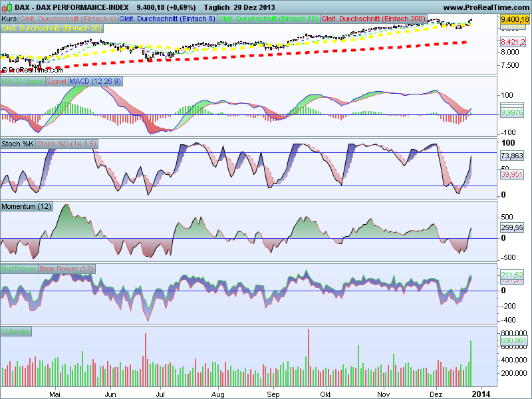Click the MACD-Signal legend label
This screenshot has height=399, width=532.
coord(23,81)
